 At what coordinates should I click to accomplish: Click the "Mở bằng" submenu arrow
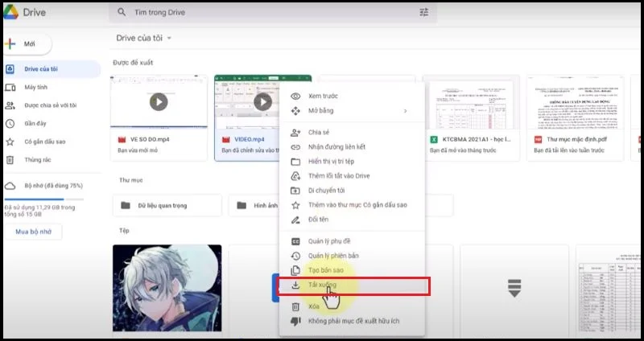406,111
